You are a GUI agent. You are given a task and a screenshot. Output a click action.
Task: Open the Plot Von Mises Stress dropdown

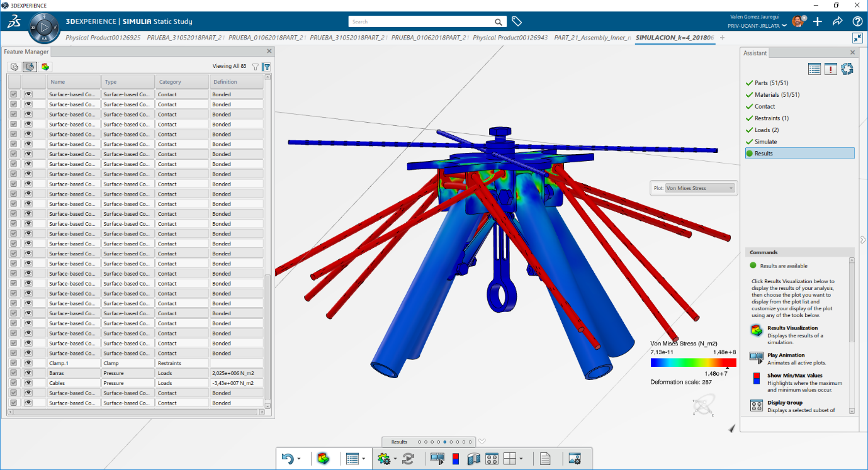[x=700, y=187]
